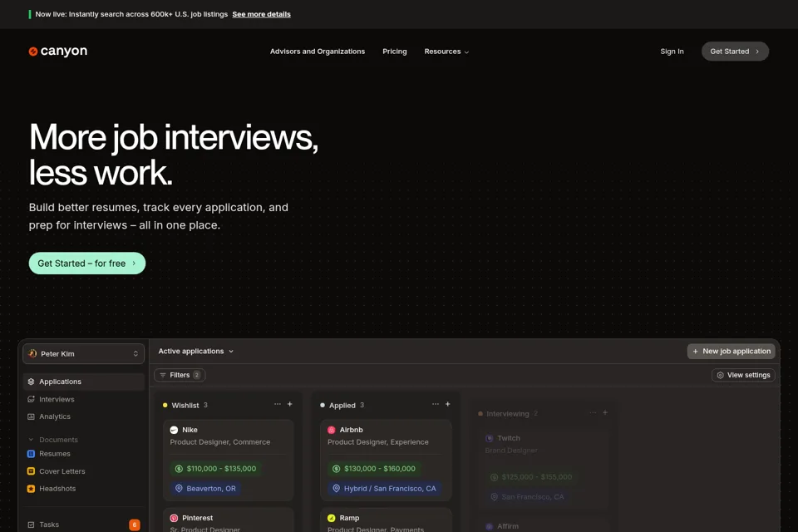The height and width of the screenshot is (532, 798).
Task: Click the yellow Cover Letters icon
Action: click(x=31, y=471)
